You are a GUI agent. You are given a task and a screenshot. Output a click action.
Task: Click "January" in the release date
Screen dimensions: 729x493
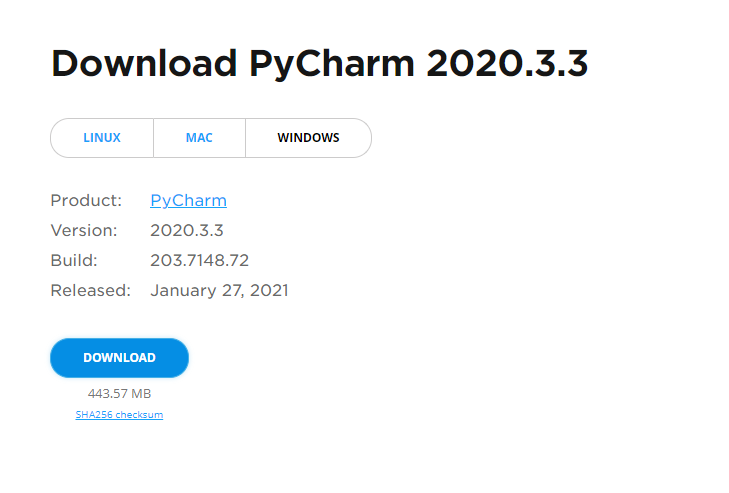pyautogui.click(x=183, y=291)
